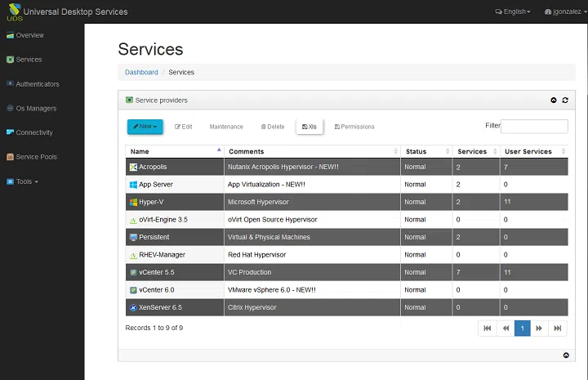Image resolution: width=588 pixels, height=380 pixels.
Task: Click the refresh icon in Service providers header
Action: pyautogui.click(x=565, y=101)
